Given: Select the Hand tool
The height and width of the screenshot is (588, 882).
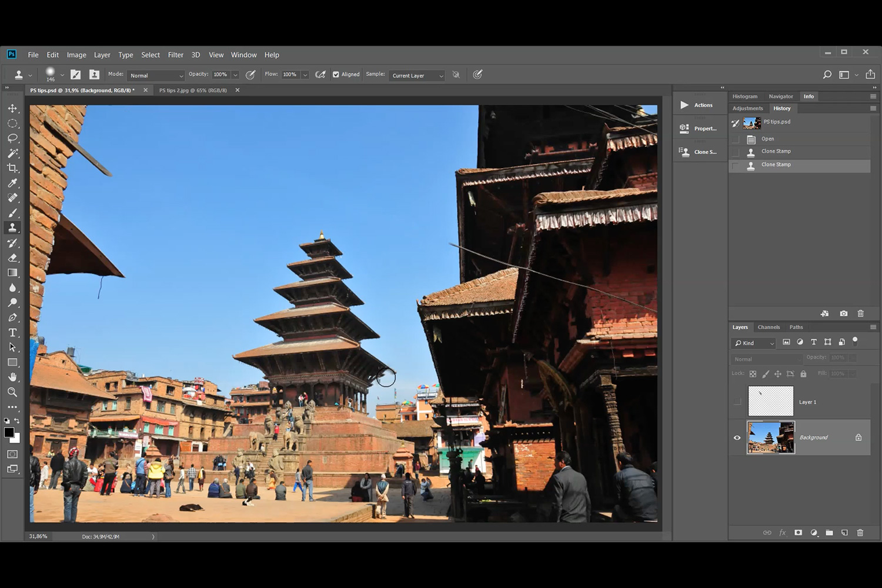Looking at the screenshot, I should [x=12, y=377].
